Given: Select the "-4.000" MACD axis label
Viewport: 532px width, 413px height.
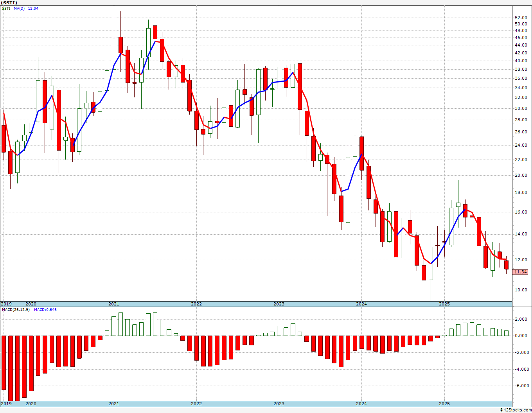Looking at the screenshot, I should [521, 369].
